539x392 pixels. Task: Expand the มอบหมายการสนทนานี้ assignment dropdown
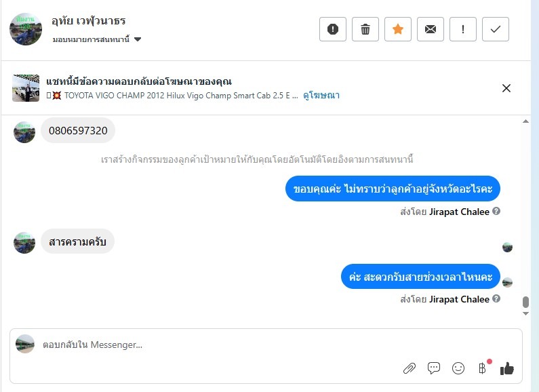96,39
